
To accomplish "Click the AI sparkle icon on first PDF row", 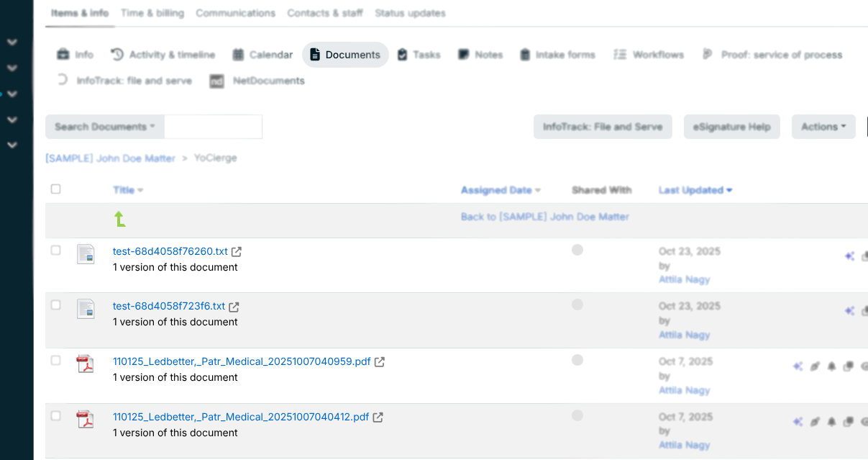I will (798, 366).
